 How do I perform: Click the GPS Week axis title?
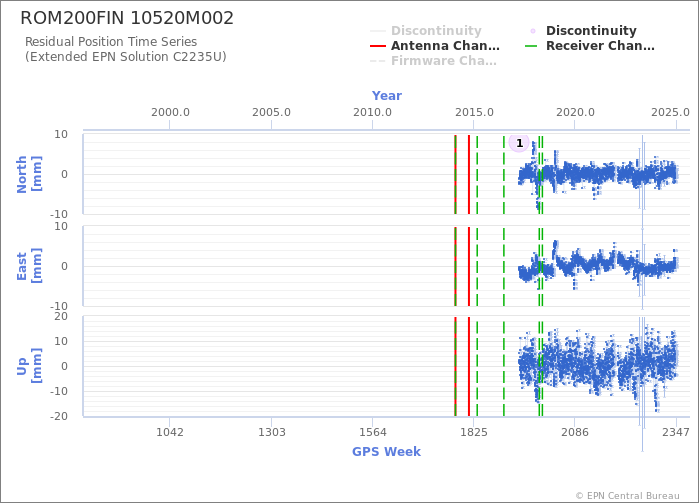coord(386,451)
